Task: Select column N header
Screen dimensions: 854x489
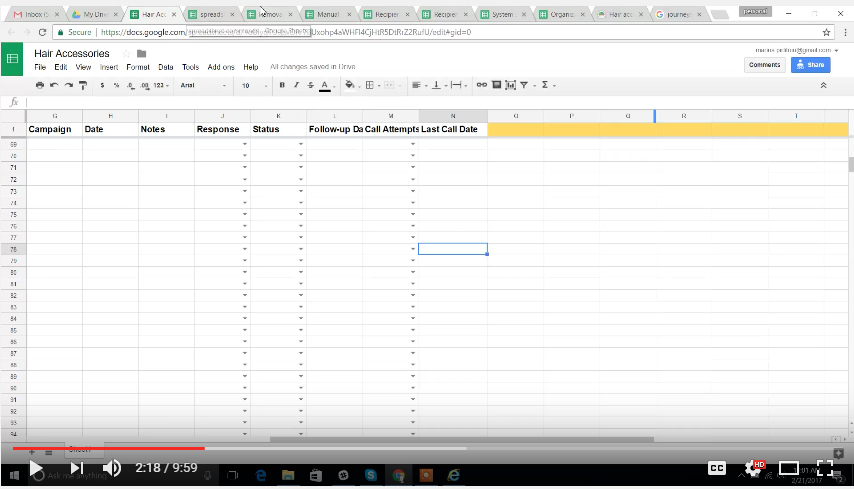Action: point(453,116)
